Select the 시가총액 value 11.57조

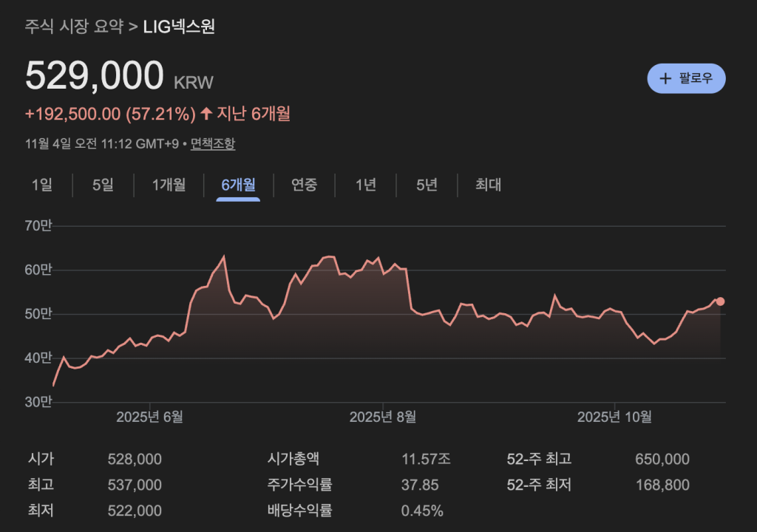point(426,460)
